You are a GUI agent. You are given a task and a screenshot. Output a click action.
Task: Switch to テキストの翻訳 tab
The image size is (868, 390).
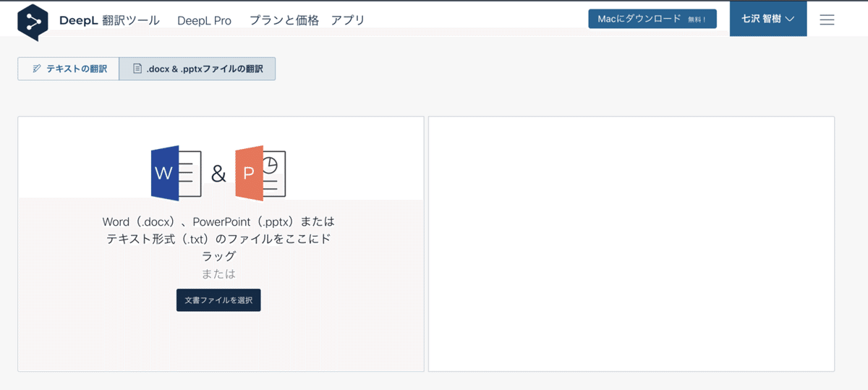[x=69, y=69]
